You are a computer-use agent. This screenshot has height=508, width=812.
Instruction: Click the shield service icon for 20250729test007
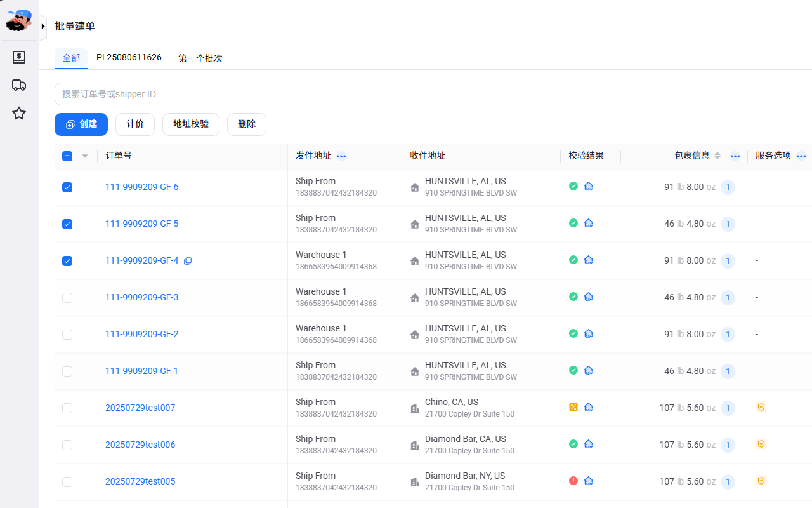click(761, 407)
